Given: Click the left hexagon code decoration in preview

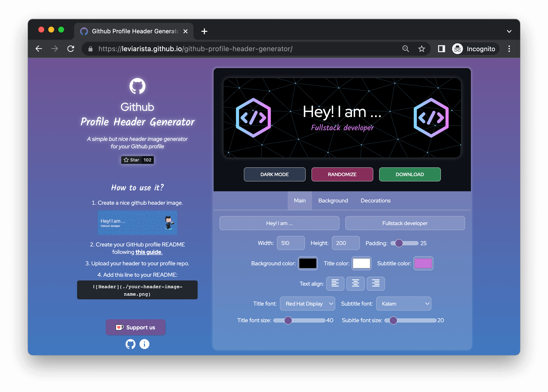Looking at the screenshot, I should point(253,118).
